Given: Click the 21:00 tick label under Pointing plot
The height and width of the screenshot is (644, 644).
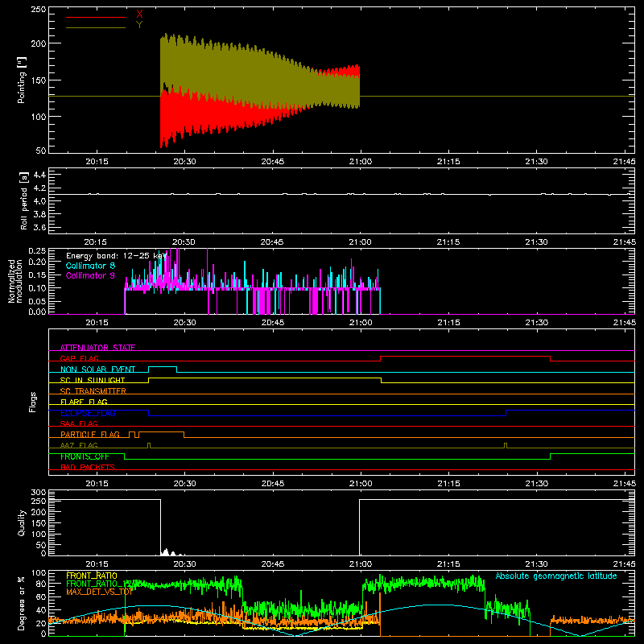Looking at the screenshot, I should (360, 162).
